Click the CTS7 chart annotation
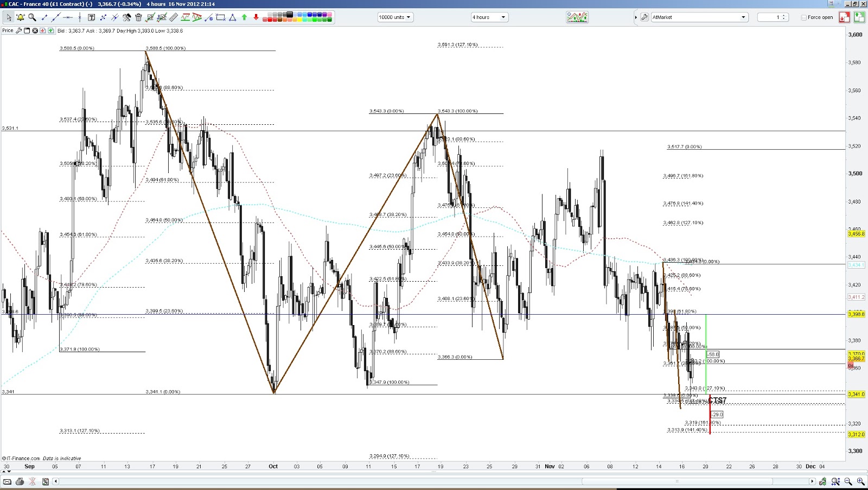 tap(717, 400)
